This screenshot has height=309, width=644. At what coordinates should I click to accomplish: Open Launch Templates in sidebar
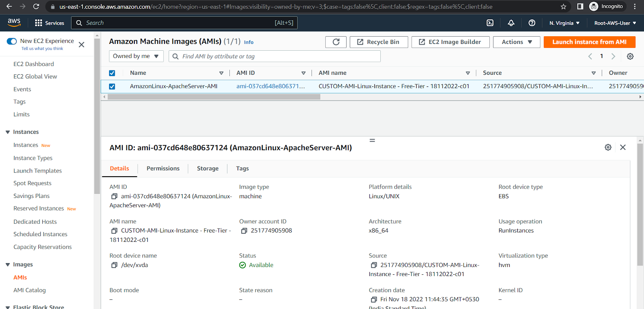37,171
